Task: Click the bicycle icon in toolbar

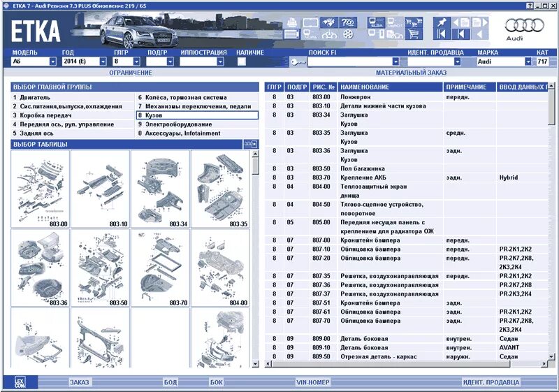Action: tap(328, 35)
